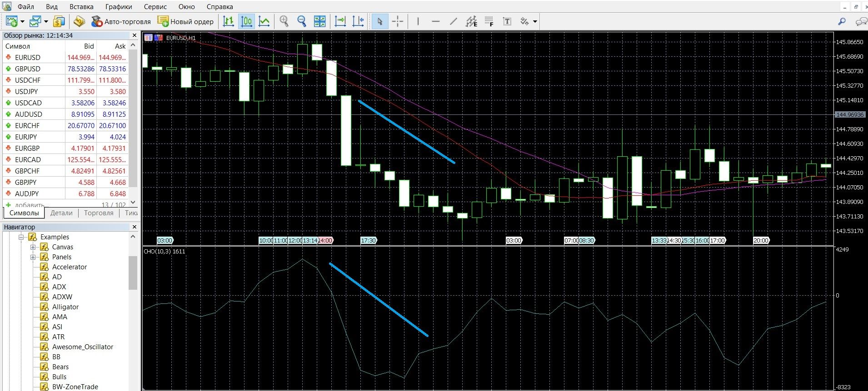Select the Awesome_Oscillator indicator
This screenshot has width=868, height=391.
pos(82,347)
